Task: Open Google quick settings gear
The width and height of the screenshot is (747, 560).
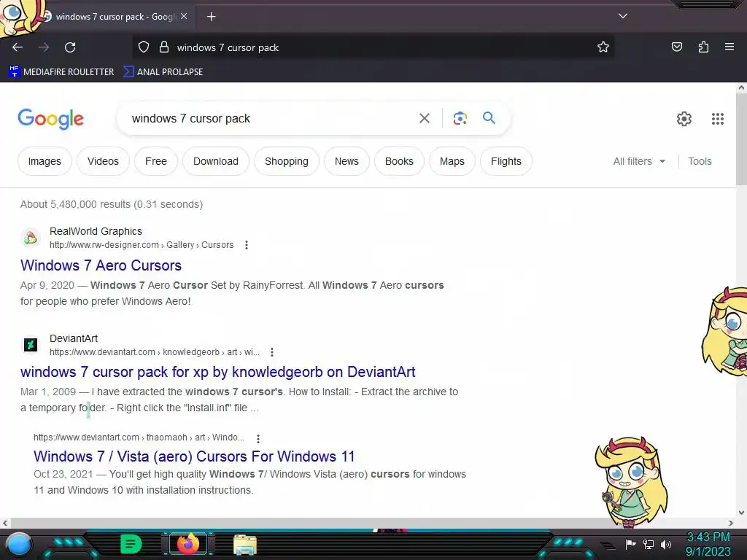Action: pos(684,119)
